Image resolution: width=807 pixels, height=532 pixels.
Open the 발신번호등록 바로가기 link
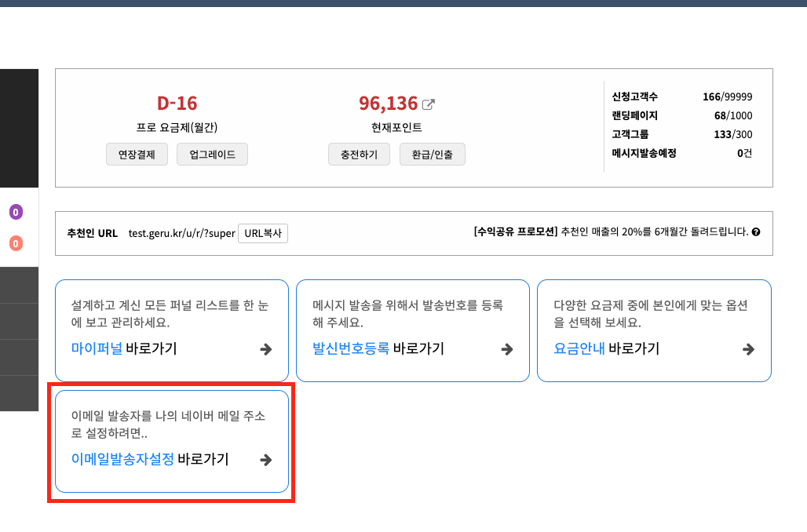coord(378,348)
